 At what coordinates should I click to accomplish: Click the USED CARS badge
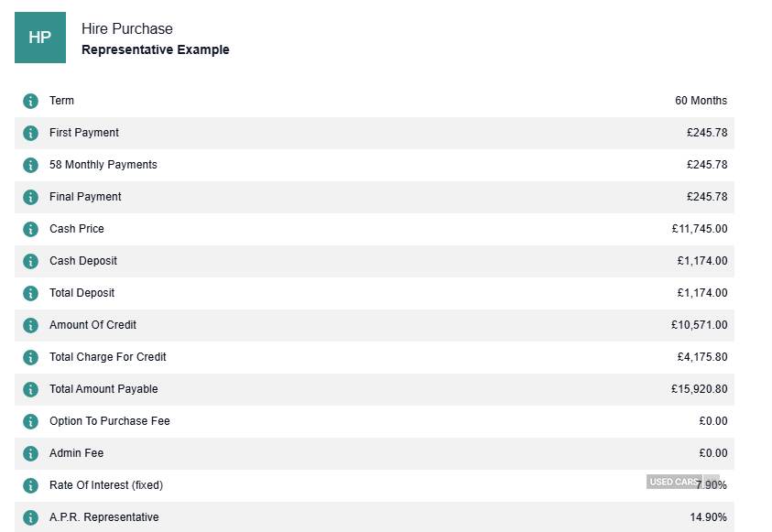tap(672, 482)
